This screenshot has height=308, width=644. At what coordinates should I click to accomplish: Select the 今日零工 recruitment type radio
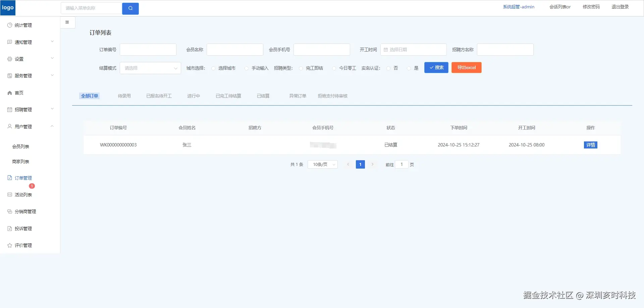point(334,68)
